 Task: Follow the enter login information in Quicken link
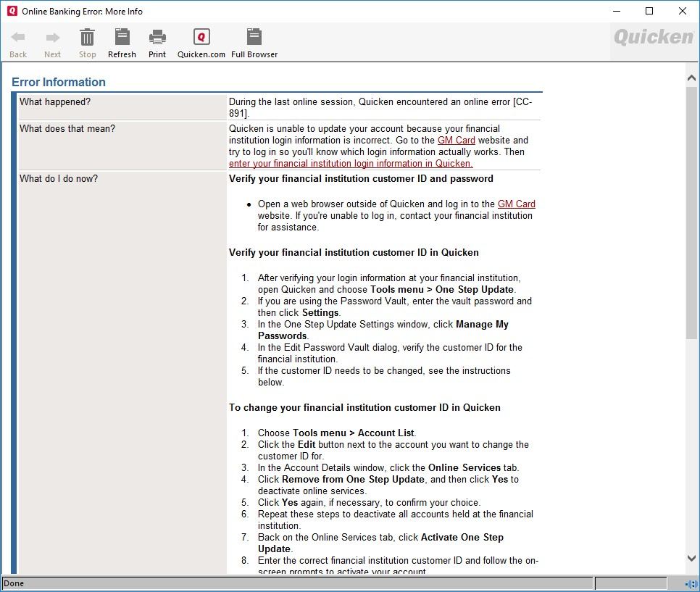coord(351,164)
